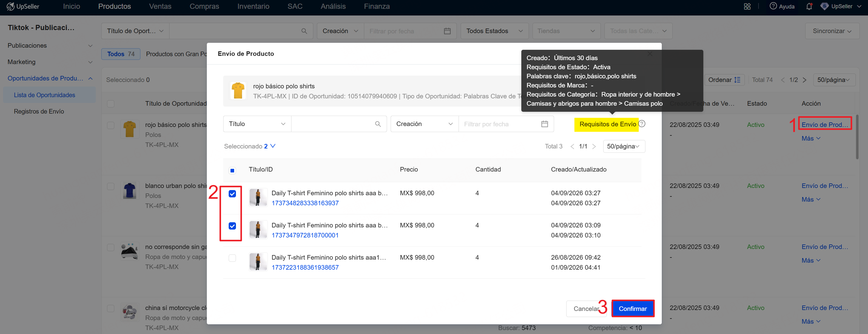The width and height of the screenshot is (868, 334).
Task: Uncheck product 1737347972818700001 checkbox
Action: pos(232,226)
